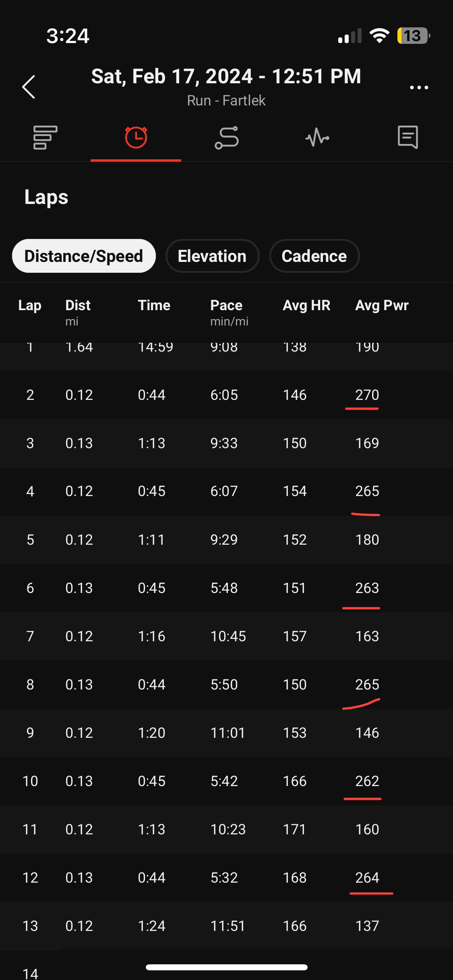Open the notes comment tab icon
453x980 pixels.
[x=407, y=137]
